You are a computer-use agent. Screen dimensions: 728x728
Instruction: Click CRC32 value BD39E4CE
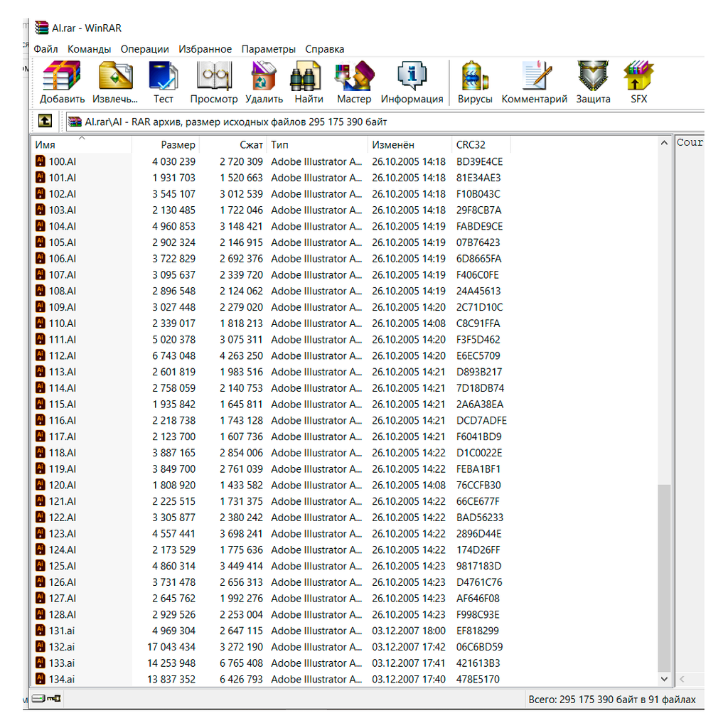[480, 161]
